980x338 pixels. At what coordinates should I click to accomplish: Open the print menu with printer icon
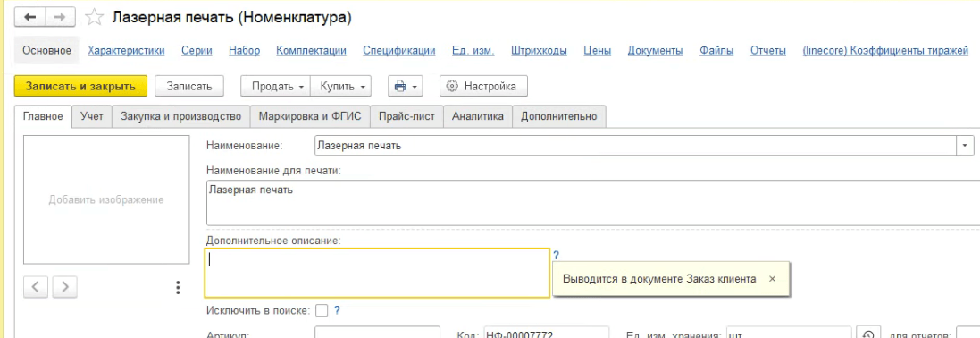406,87
